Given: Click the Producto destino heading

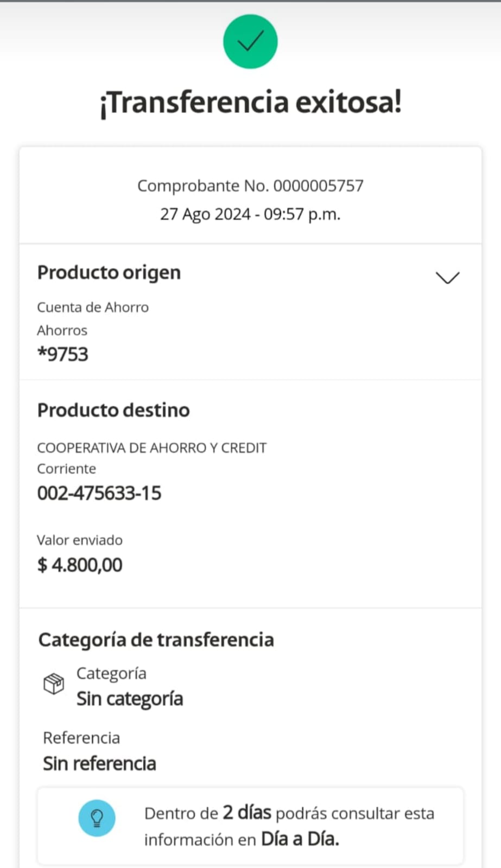Looking at the screenshot, I should (113, 410).
